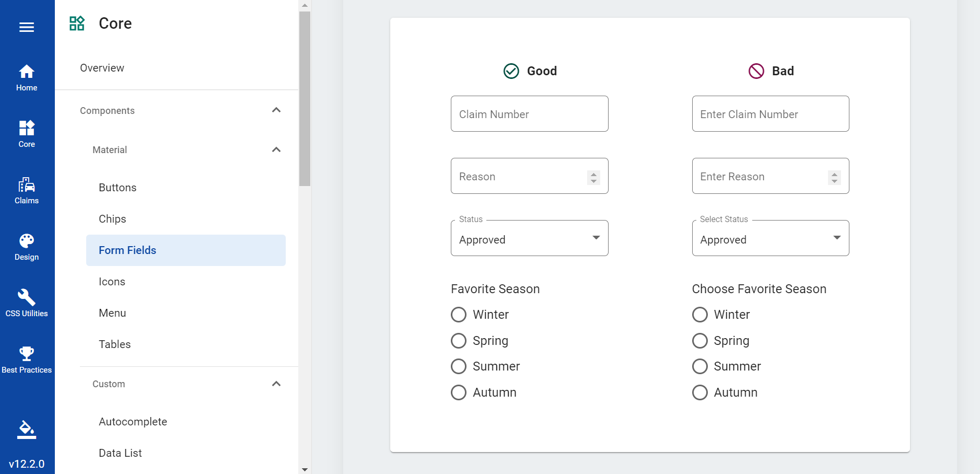The height and width of the screenshot is (474, 980).
Task: Open the Design palette icon
Action: pyautogui.click(x=27, y=247)
